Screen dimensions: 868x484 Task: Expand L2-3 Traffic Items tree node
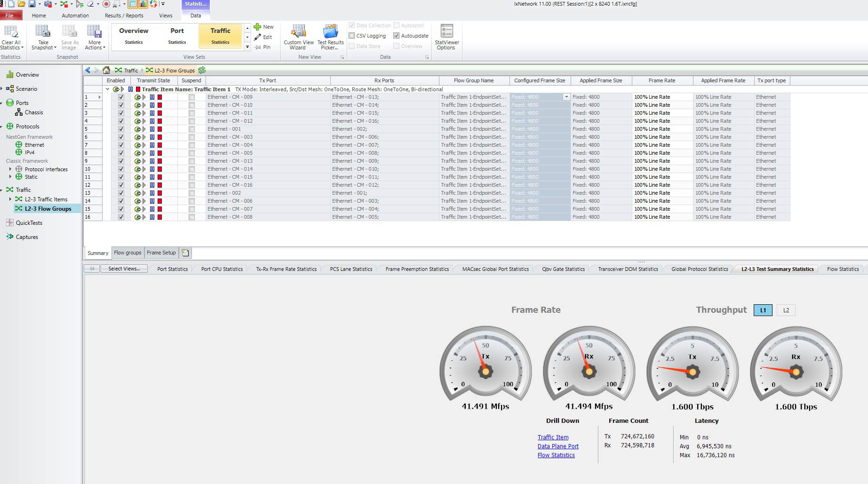pyautogui.click(x=10, y=199)
